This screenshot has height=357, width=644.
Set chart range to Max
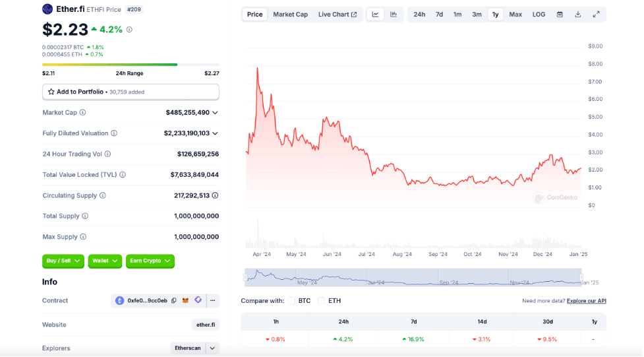point(515,15)
